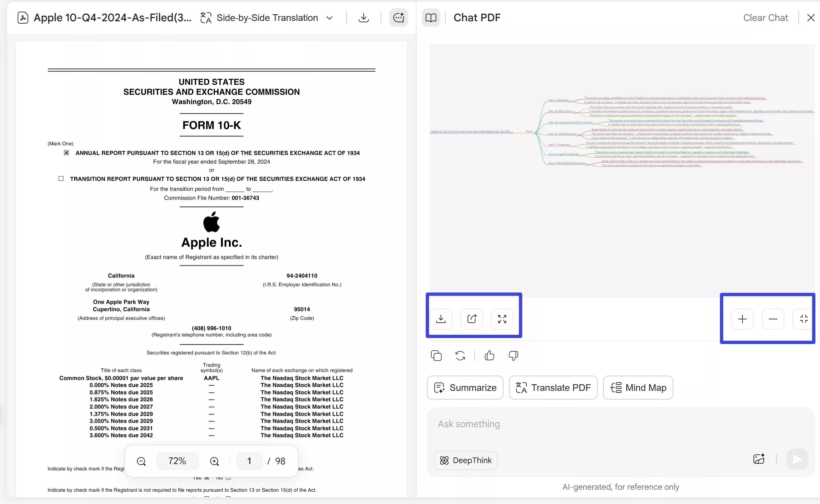
Task: Zoom out of the mind map
Action: [773, 319]
